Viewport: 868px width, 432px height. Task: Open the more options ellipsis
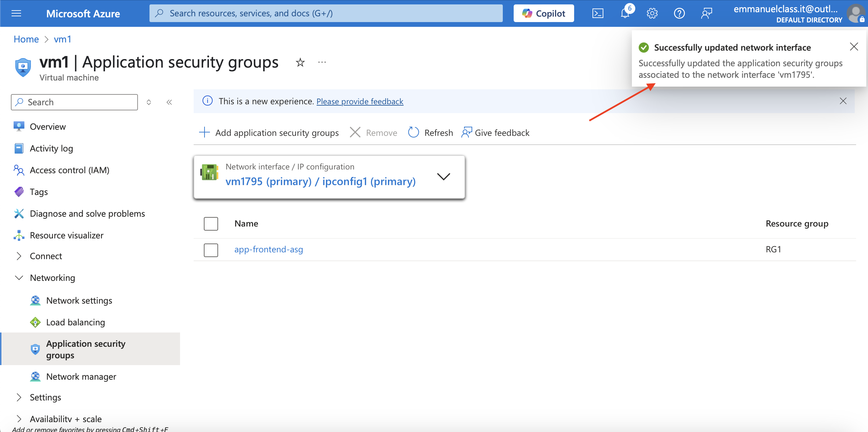point(322,62)
